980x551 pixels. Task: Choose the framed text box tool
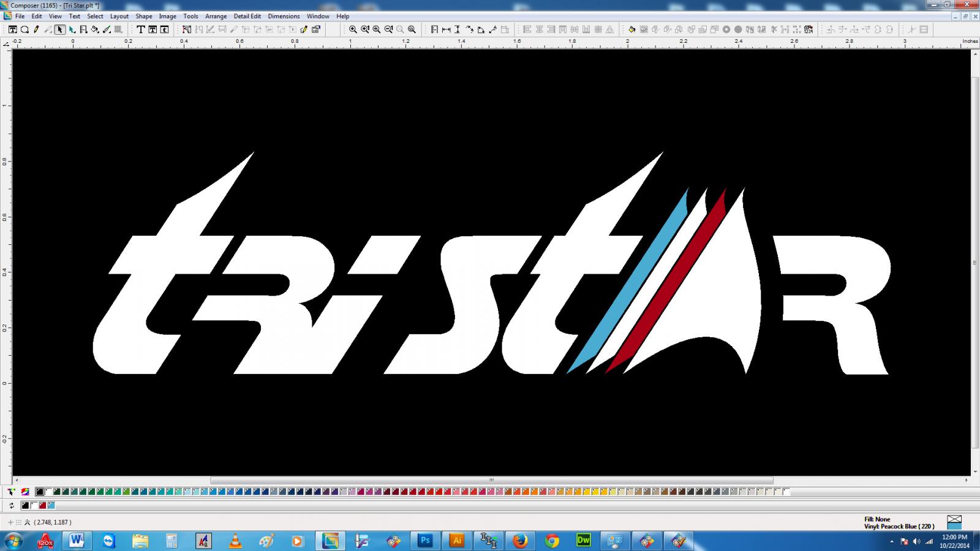point(153,29)
